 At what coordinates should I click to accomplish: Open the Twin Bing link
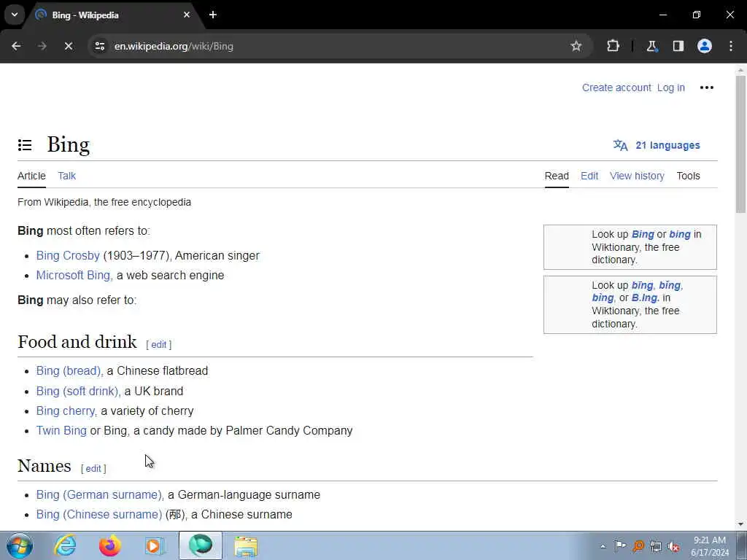coord(61,430)
